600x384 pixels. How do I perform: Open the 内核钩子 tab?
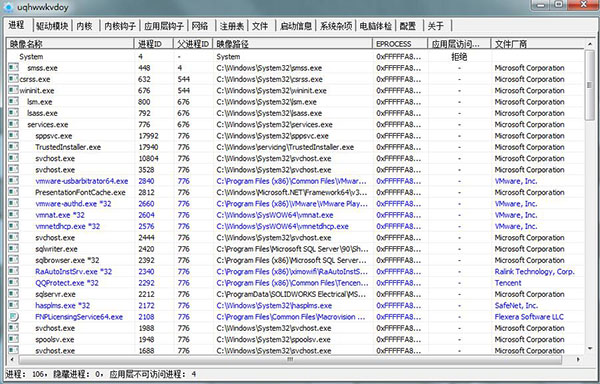120,26
